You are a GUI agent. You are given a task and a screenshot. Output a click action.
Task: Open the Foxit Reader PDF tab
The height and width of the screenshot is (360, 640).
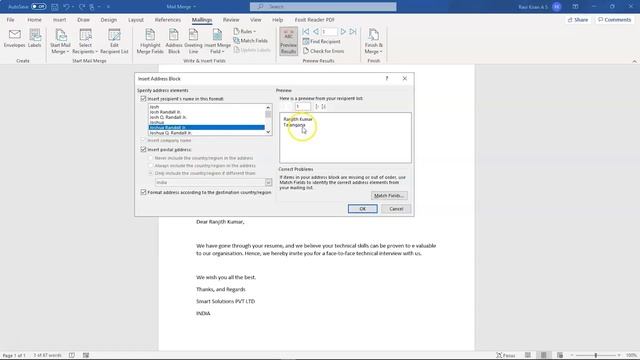315,20
